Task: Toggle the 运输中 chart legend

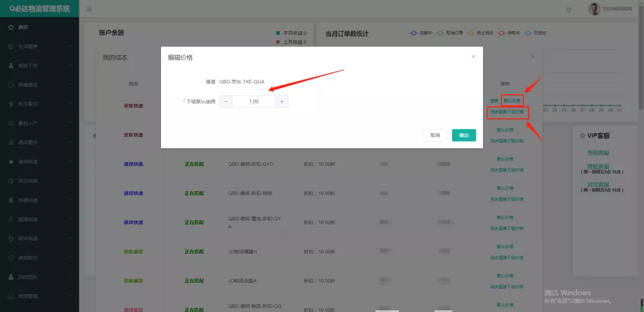Action: (x=420, y=33)
